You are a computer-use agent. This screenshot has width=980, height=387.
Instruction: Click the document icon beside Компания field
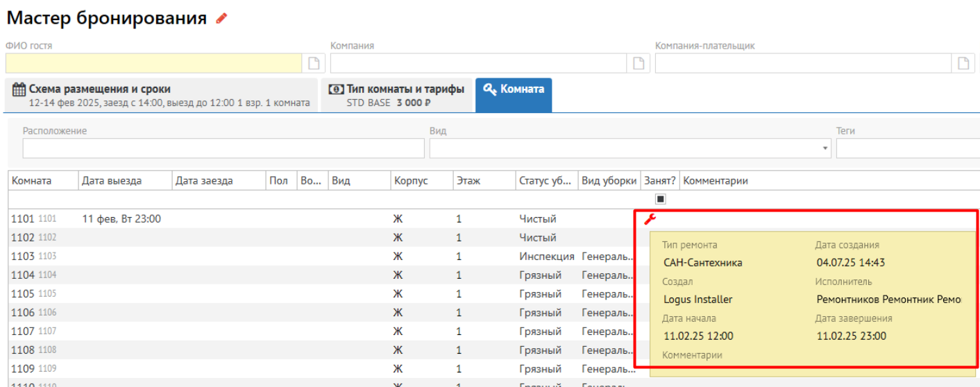pyautogui.click(x=639, y=63)
